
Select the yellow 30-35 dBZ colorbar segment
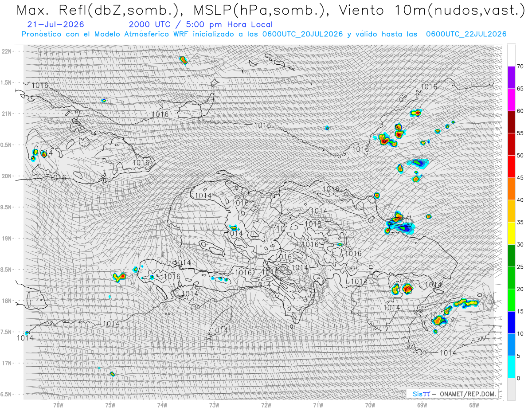(511, 233)
